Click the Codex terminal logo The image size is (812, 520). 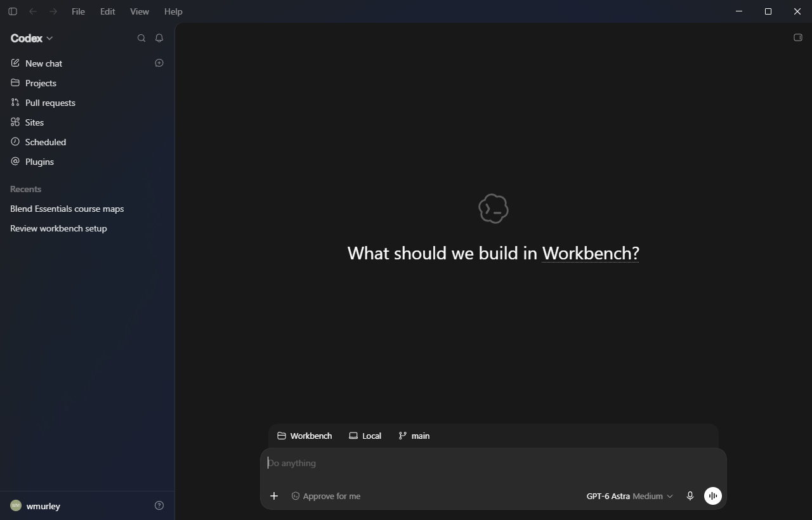point(494,209)
